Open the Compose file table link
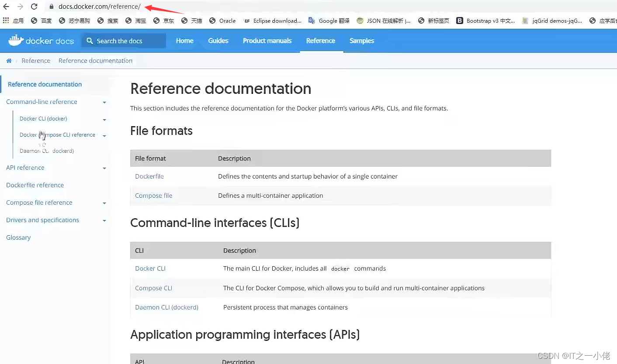Viewport: 617px width, 364px height. 153,196
